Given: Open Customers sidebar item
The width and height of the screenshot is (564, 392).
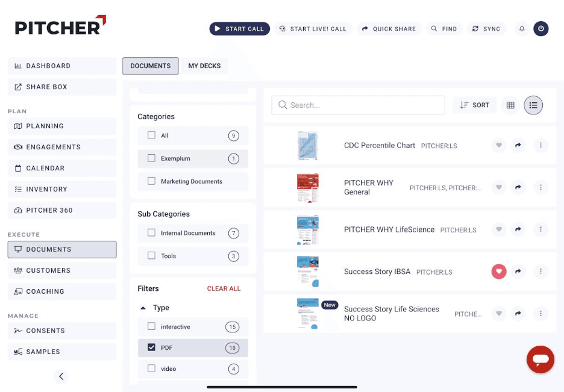Looking at the screenshot, I should click(x=62, y=270).
